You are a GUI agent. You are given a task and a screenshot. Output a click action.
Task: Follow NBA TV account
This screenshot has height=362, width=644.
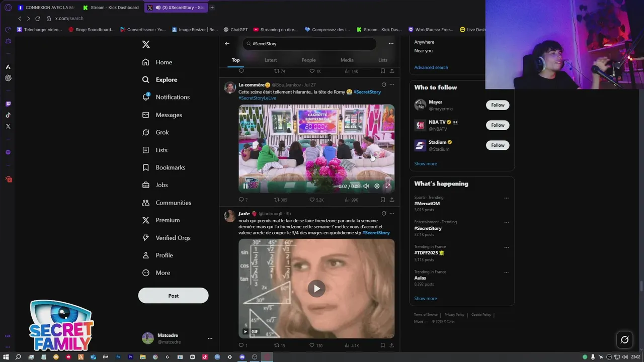pos(498,125)
